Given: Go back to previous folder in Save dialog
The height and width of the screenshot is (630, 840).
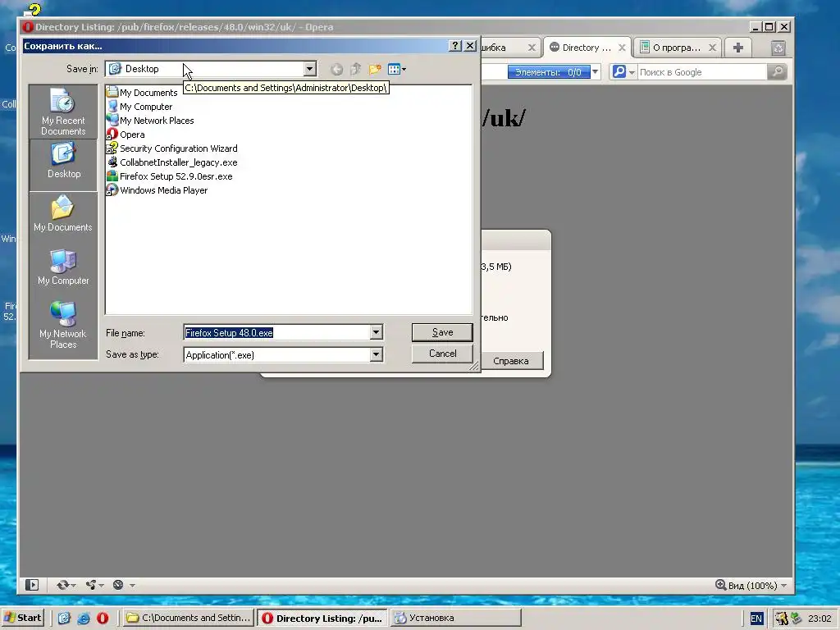Looking at the screenshot, I should 336,69.
